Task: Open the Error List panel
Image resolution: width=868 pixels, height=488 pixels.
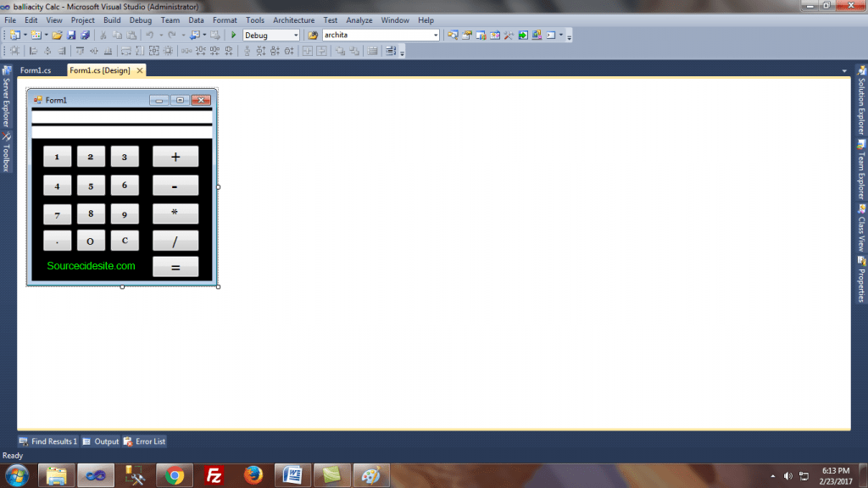Action: point(145,441)
